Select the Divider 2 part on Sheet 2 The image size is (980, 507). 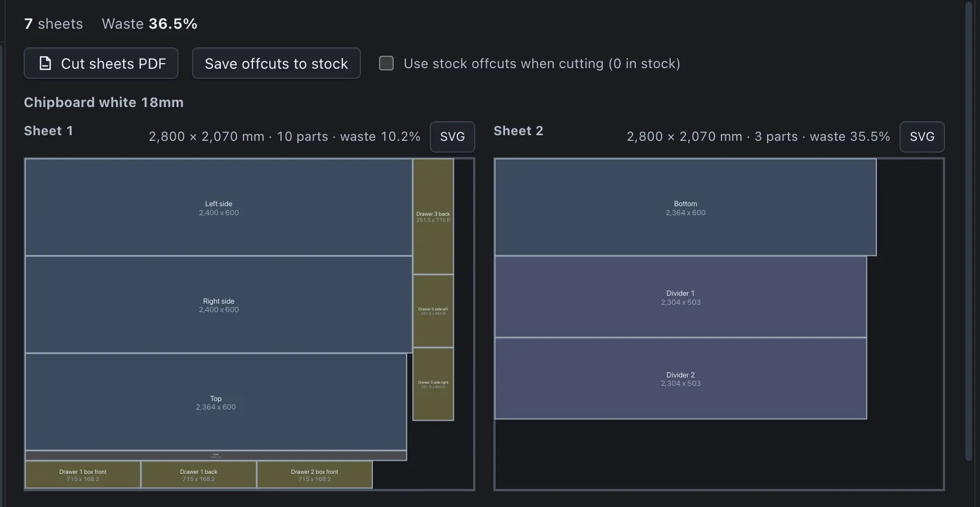click(680, 379)
